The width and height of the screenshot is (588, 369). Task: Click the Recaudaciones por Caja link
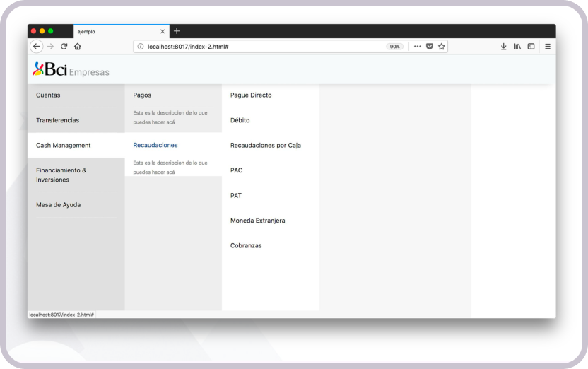coord(265,146)
